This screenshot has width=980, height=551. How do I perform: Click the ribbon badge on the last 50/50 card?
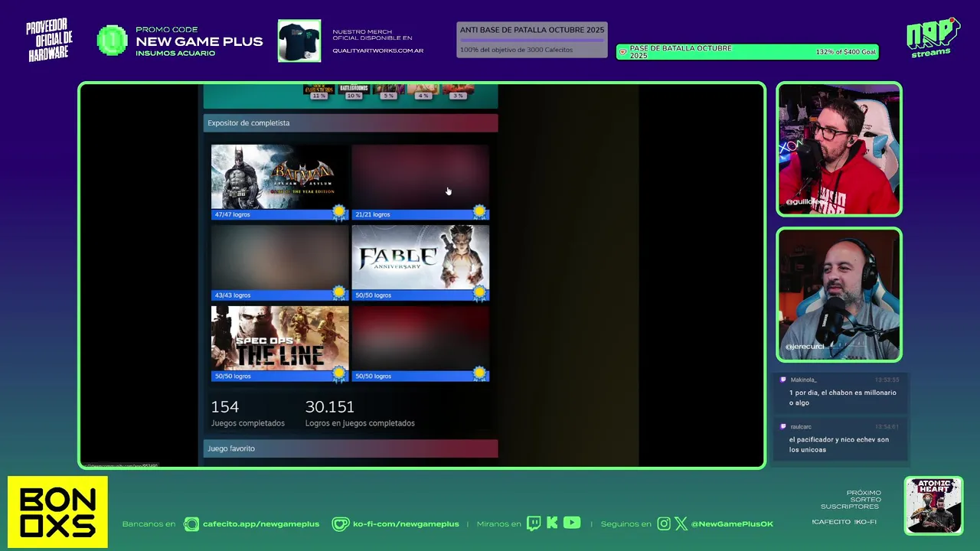479,373
